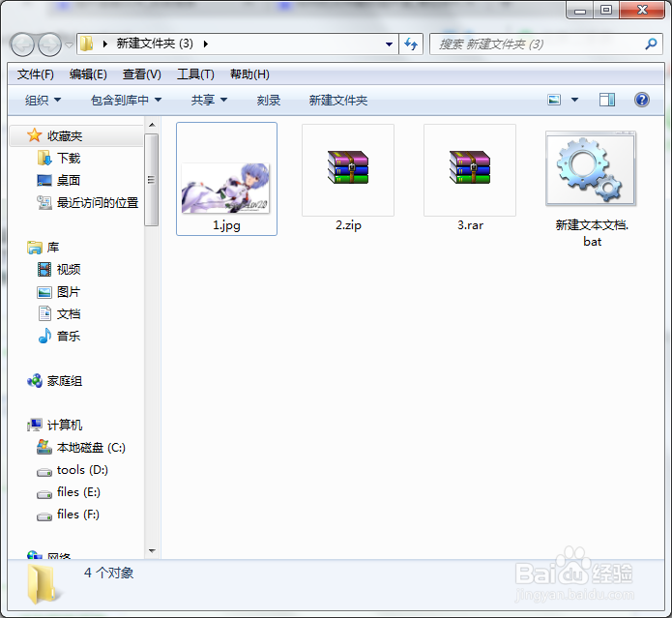Select 下载 in favorites

[69, 159]
